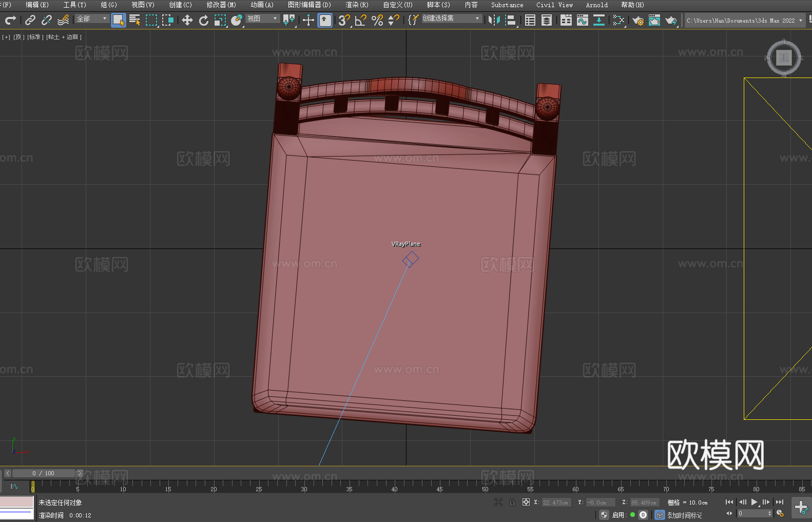Open the Arnold menu
The width and height of the screenshot is (812, 522).
(596, 5)
